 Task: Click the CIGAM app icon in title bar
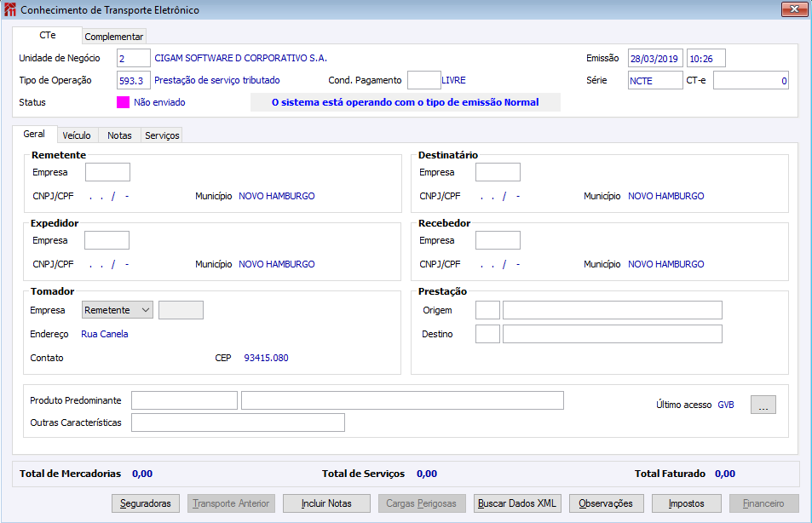[10, 10]
